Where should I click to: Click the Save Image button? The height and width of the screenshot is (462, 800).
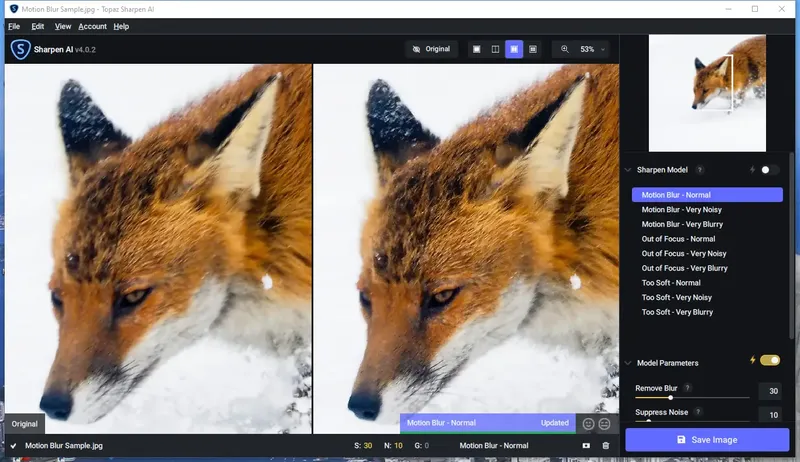click(x=707, y=440)
